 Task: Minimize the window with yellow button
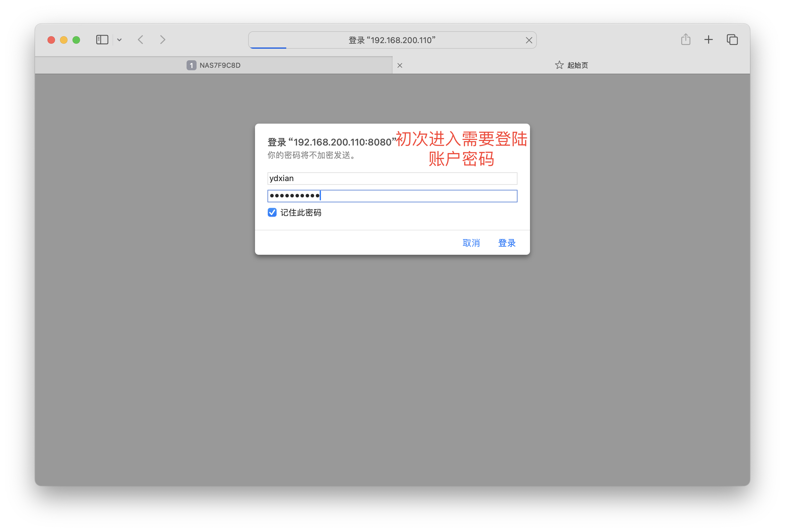pyautogui.click(x=63, y=40)
